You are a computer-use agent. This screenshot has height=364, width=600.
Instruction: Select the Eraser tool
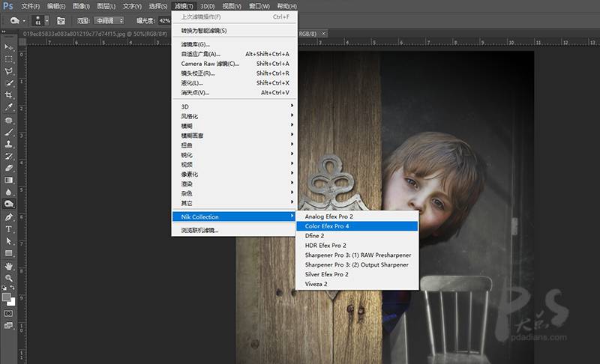point(8,168)
